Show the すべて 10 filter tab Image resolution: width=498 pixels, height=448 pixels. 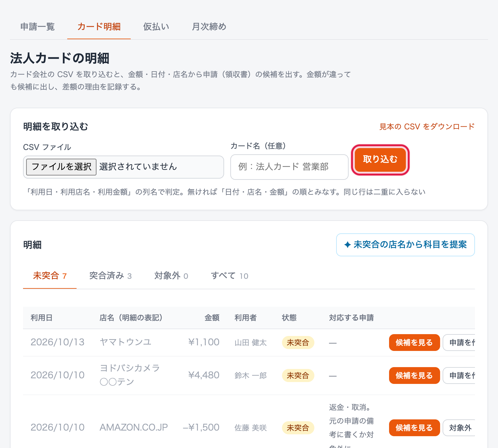[229, 276]
